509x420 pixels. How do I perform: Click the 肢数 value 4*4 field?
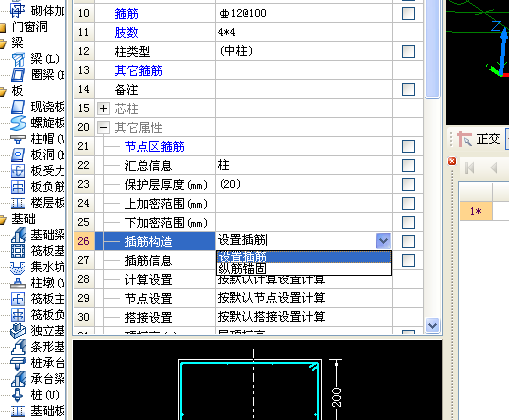coord(304,32)
